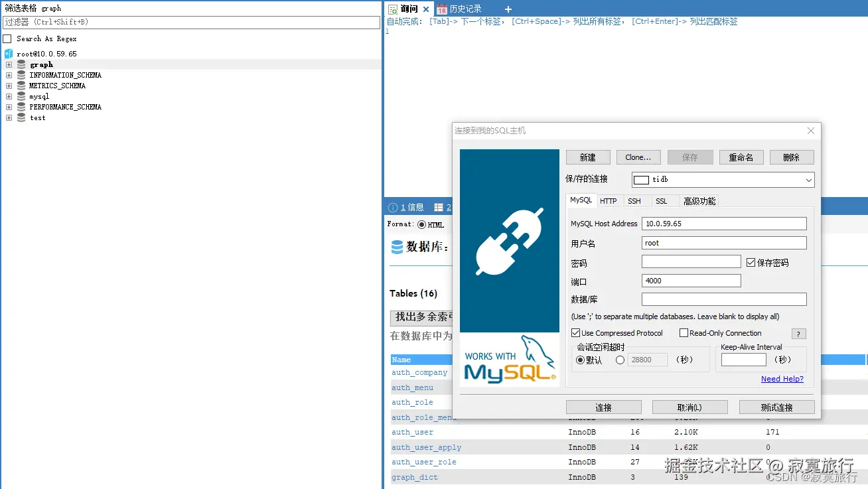Open 历史记录 tab
Screen dimensions: 868x489
[x=459, y=9]
